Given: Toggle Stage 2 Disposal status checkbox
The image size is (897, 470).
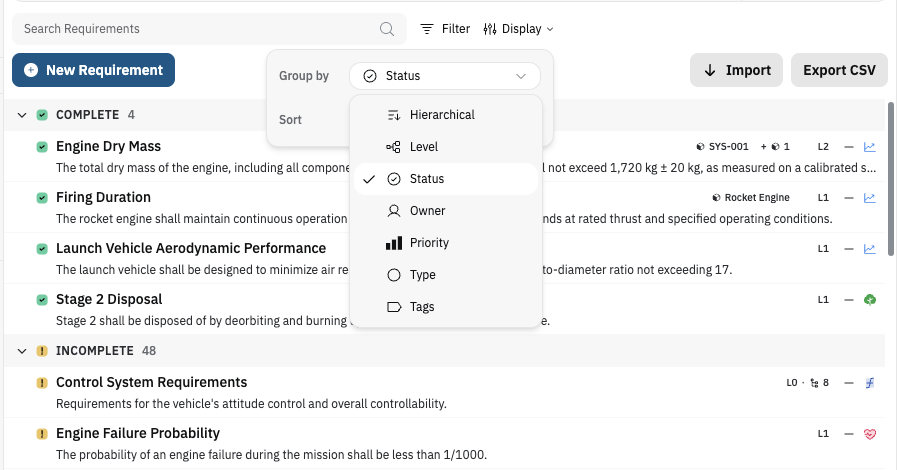Looking at the screenshot, I should click(x=42, y=300).
